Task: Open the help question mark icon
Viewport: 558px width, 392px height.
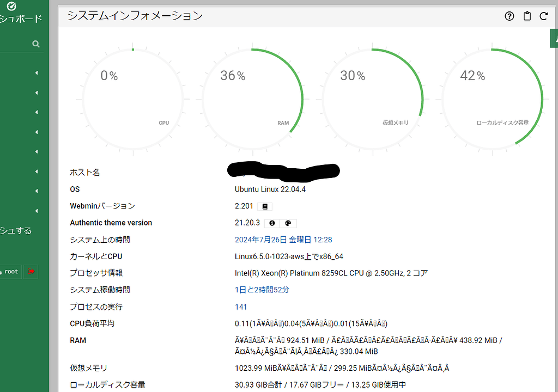Action: (x=509, y=16)
